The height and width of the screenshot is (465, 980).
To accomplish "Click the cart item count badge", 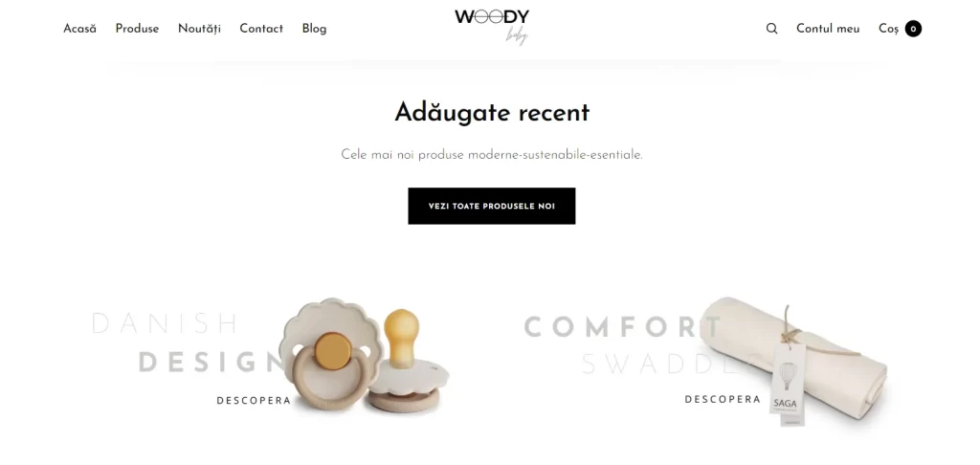I will click(x=913, y=29).
